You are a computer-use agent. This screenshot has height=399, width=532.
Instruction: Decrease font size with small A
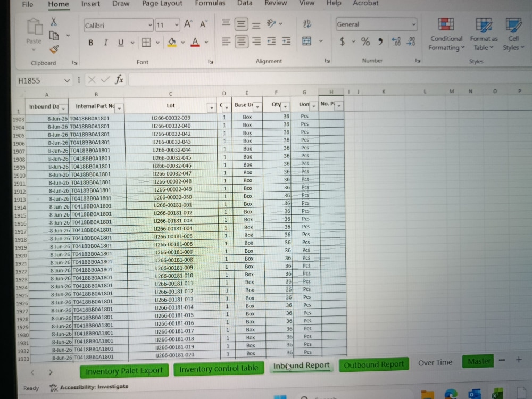(x=203, y=24)
